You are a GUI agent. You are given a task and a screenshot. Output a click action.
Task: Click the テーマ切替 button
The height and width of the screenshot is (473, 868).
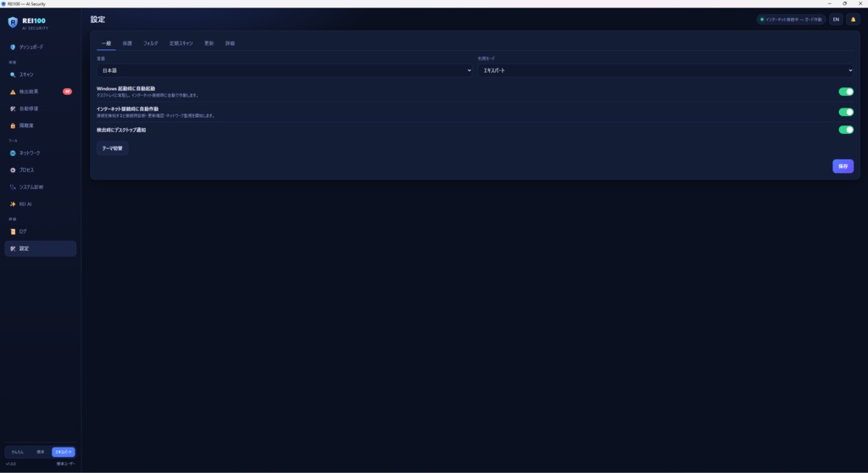point(113,148)
